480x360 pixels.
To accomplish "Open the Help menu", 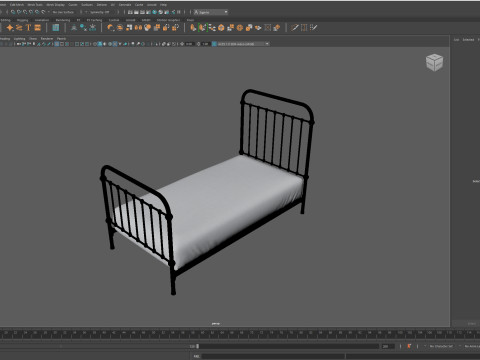I will click(163, 5).
